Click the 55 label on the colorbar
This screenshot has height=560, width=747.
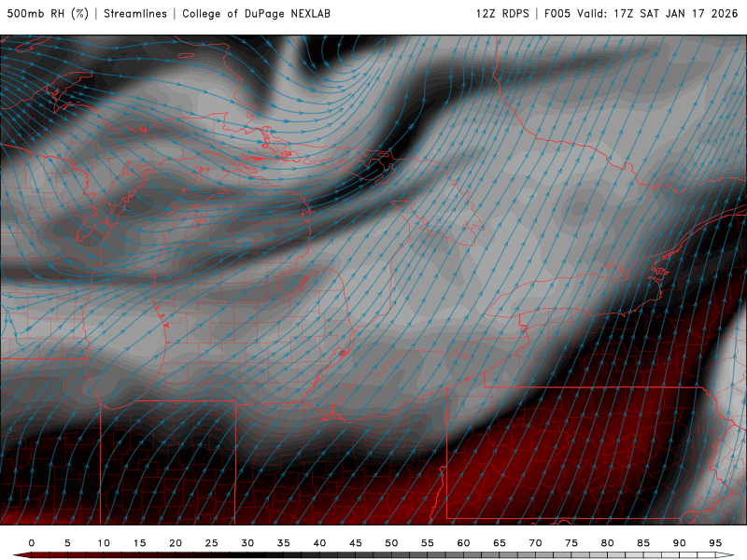pos(428,543)
